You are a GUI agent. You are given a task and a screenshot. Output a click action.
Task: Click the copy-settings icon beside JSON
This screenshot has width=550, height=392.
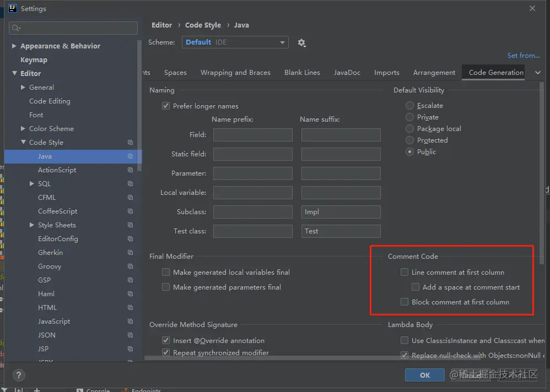point(130,335)
